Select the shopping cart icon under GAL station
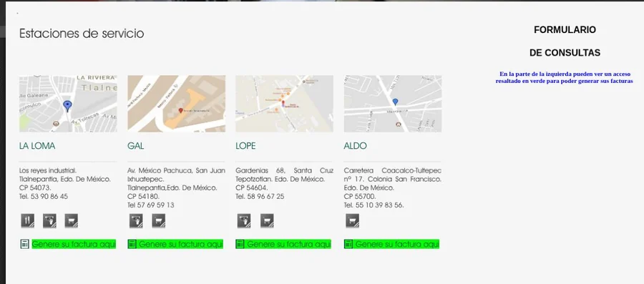This screenshot has width=644, height=284. [x=159, y=221]
